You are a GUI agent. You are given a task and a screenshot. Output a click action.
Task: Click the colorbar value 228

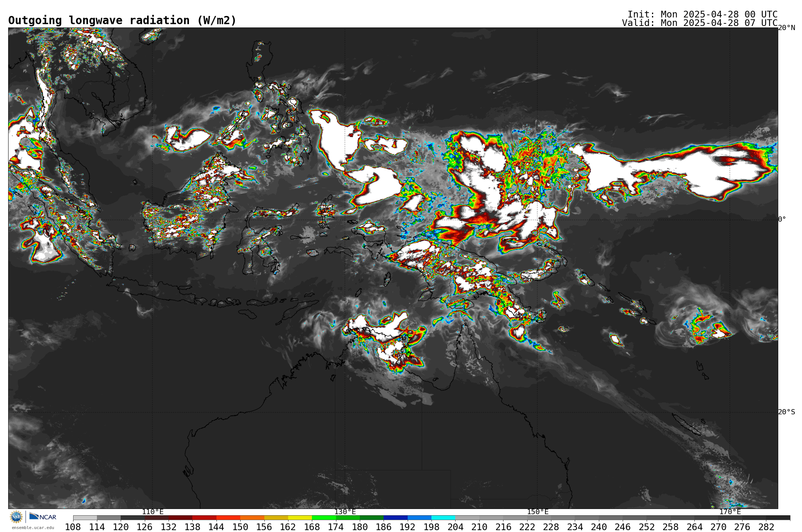[x=551, y=527]
